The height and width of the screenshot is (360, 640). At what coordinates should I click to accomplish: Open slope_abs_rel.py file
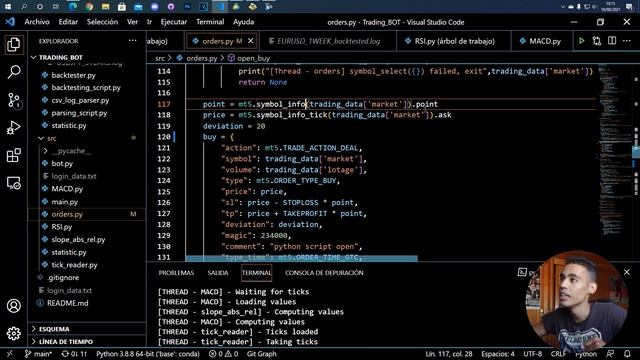[78, 240]
